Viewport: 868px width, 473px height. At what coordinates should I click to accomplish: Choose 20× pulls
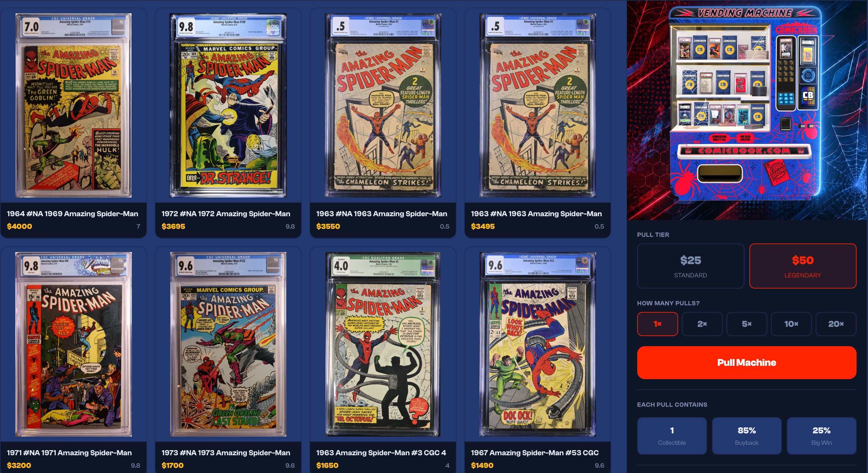pos(836,324)
